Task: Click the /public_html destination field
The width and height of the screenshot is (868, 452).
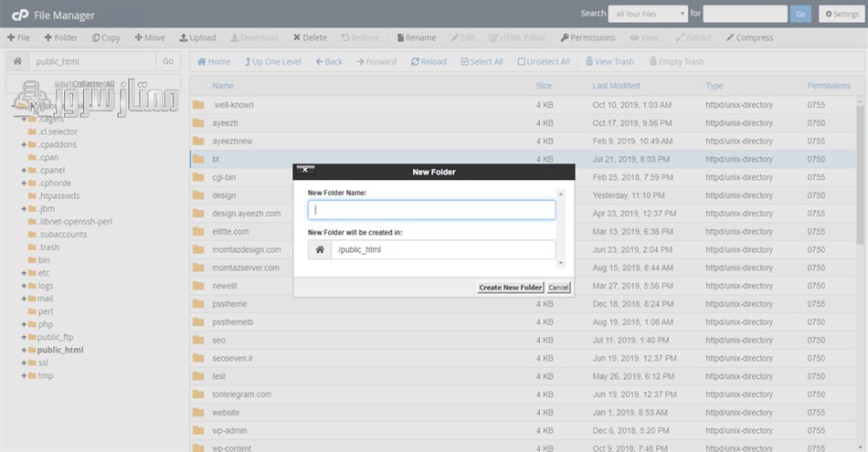Action: click(x=443, y=249)
